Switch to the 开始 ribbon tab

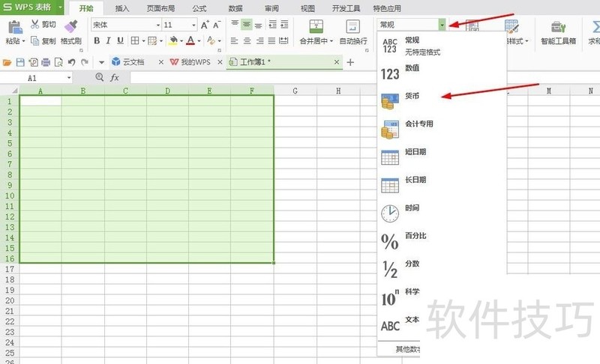(x=86, y=8)
